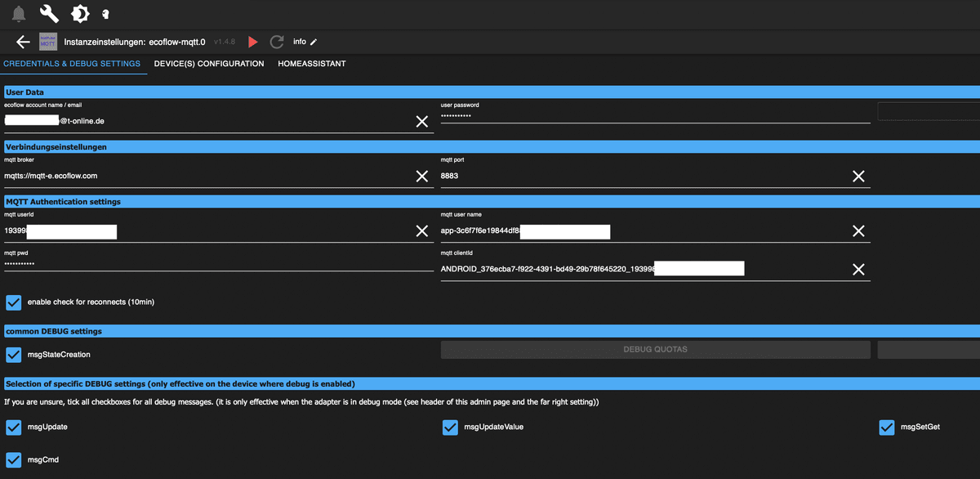This screenshot has height=479, width=980.
Task: Go back using the left arrow
Action: tap(23, 42)
